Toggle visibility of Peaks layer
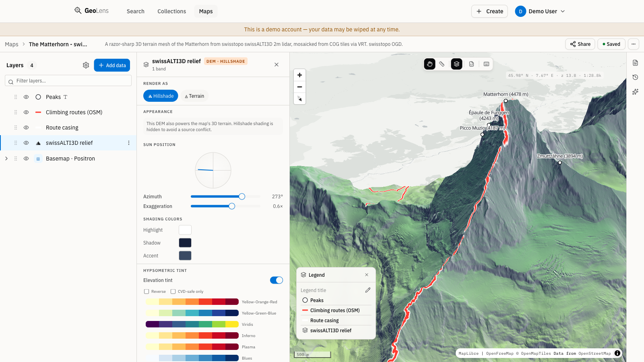Viewport: 644px width, 362px height. [26, 97]
